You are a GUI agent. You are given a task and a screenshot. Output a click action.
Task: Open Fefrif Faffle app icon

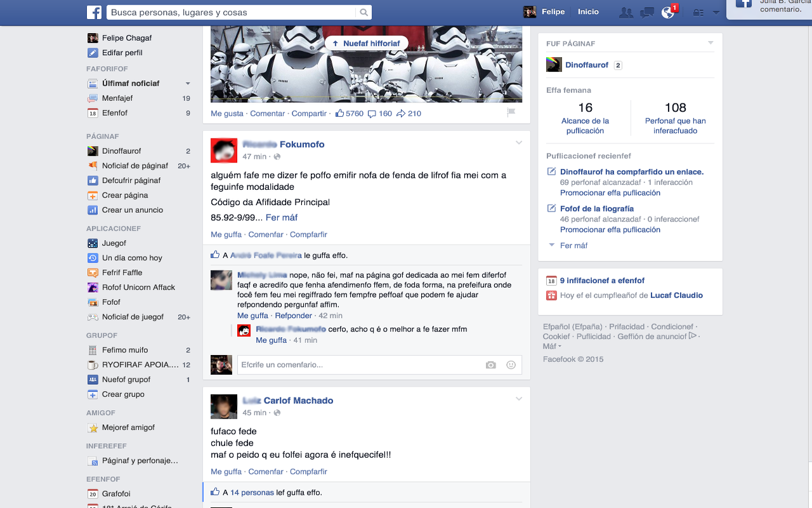[93, 272]
